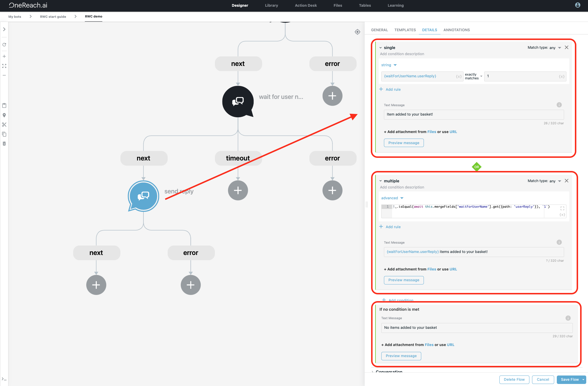Screen dimensions: 588x386
Task: Click the clipboard paste icon
Action: 4,105
